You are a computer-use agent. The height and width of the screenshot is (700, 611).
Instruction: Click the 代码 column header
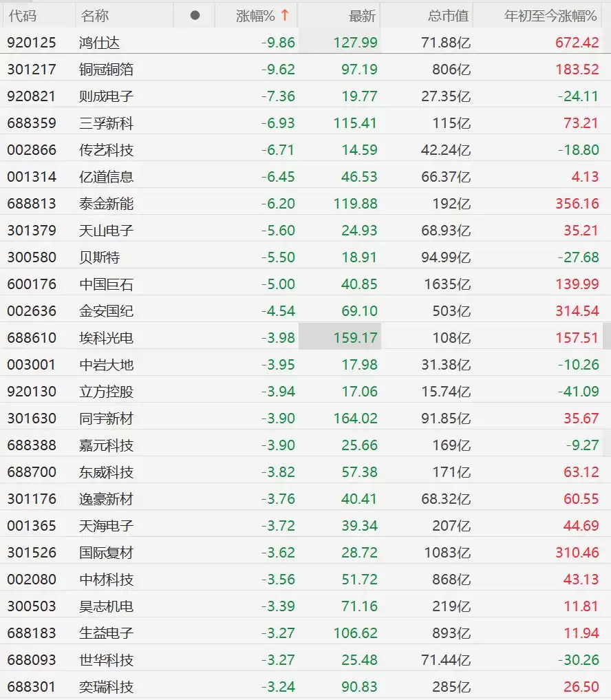[22, 16]
